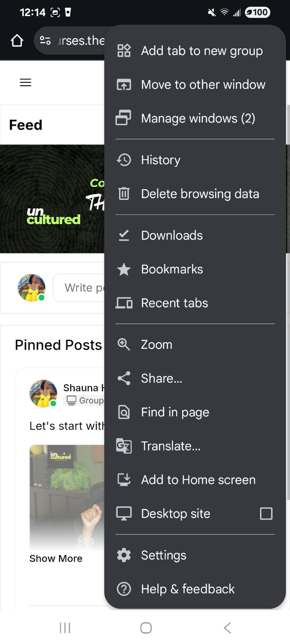Select Add tab to new group

201,51
